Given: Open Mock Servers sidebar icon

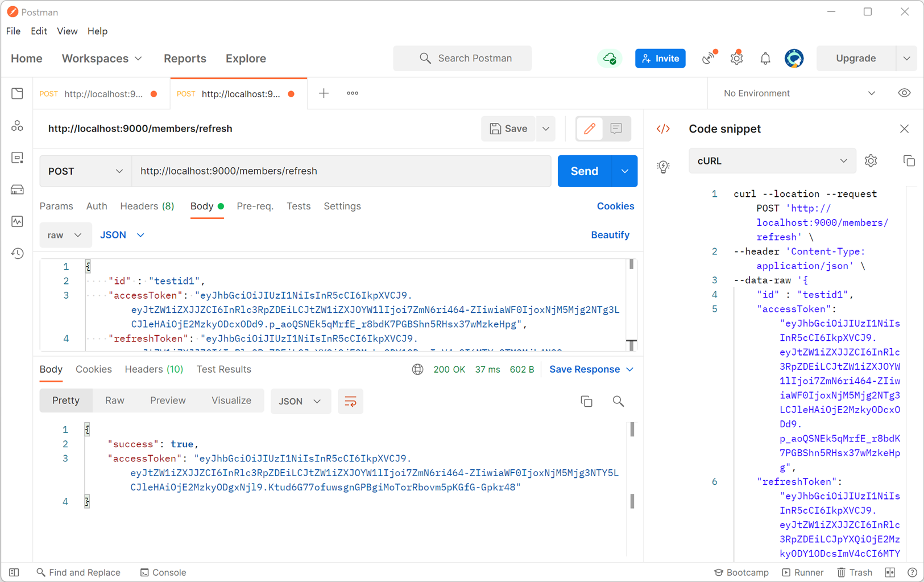Looking at the screenshot, I should click(x=17, y=189).
